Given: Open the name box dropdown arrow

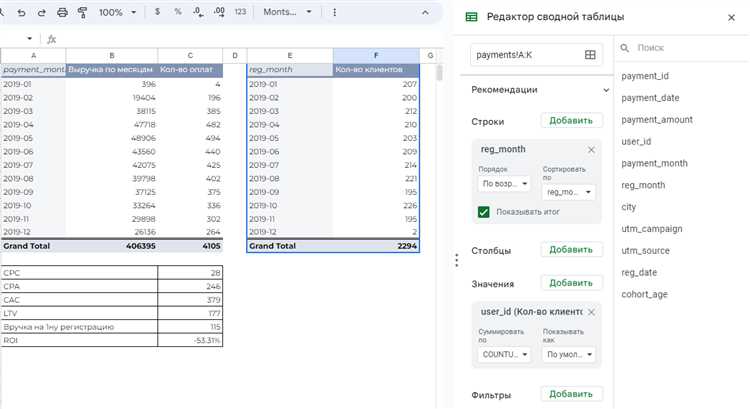Looking at the screenshot, I should 30,38.
